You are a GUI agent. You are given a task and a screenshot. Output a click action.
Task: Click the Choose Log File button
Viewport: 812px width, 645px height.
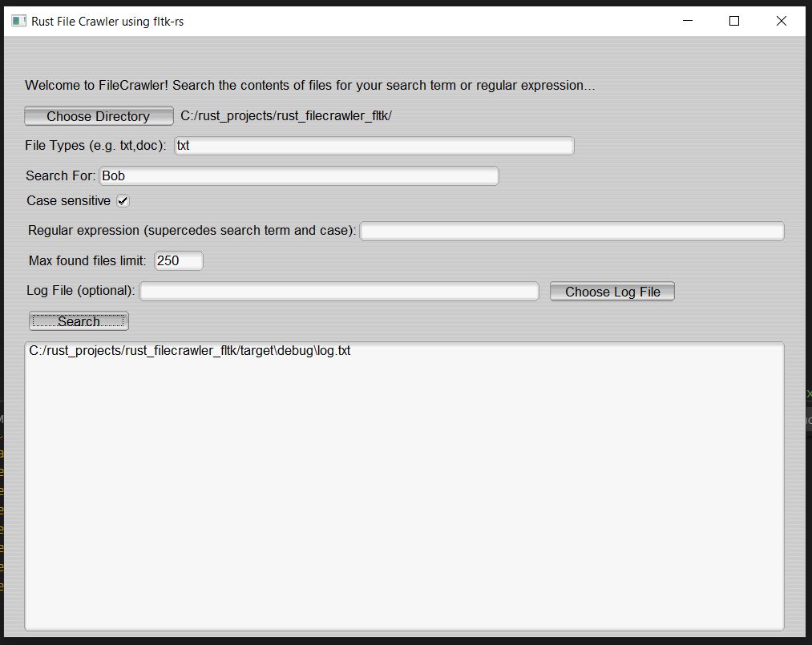click(x=612, y=292)
